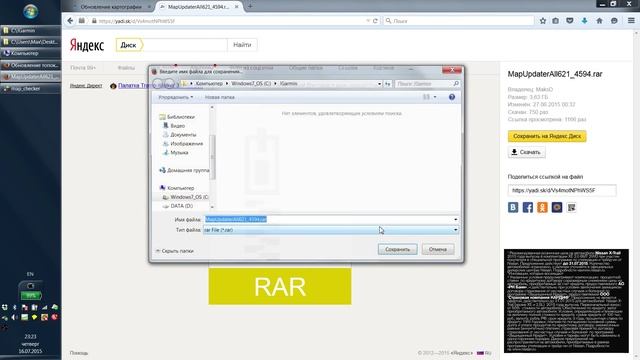640x360 pixels.
Task: Click the Dropbox icon in the system tray
Action: [x=4, y=307]
